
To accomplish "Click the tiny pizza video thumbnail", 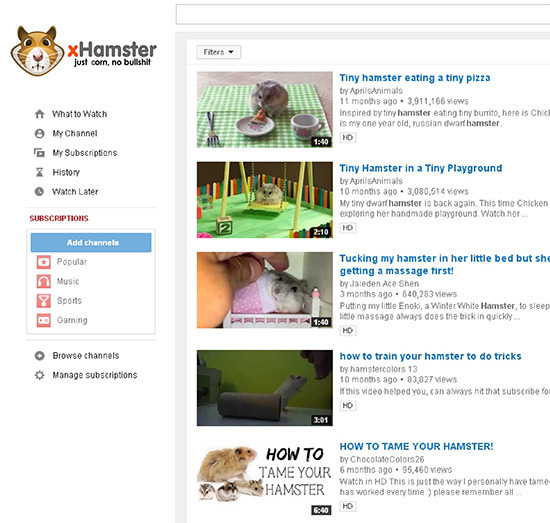I will pos(264,109).
